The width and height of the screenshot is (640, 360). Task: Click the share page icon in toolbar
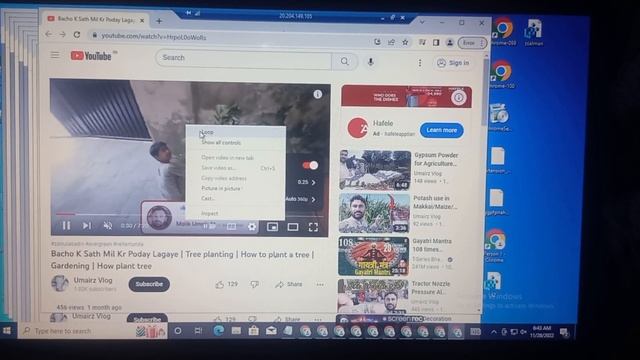coord(391,42)
